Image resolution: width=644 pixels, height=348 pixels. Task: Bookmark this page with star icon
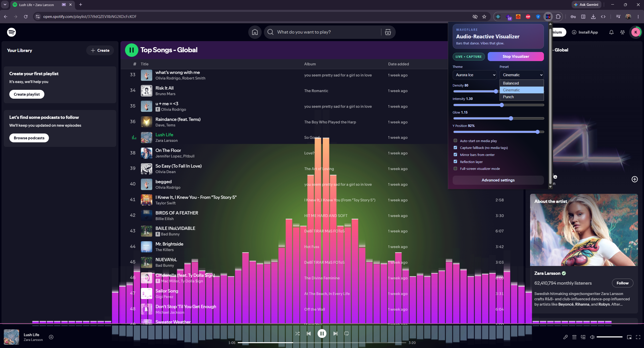point(484,17)
